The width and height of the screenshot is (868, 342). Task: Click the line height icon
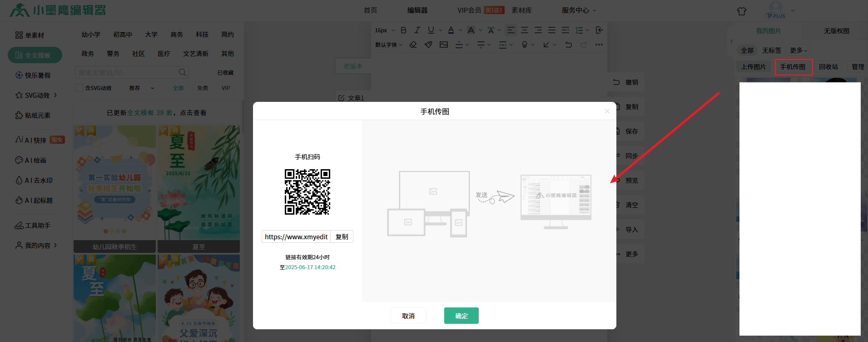pyautogui.click(x=579, y=30)
